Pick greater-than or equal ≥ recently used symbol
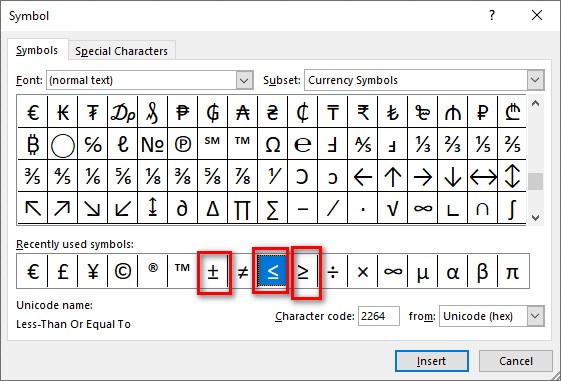Viewport: 561px width, 381px height. coord(303,271)
